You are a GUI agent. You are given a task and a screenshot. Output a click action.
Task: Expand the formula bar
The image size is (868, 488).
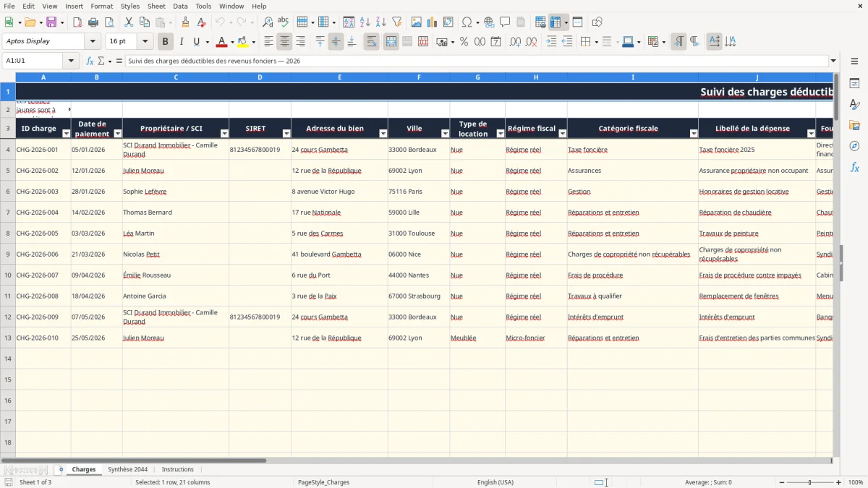833,61
